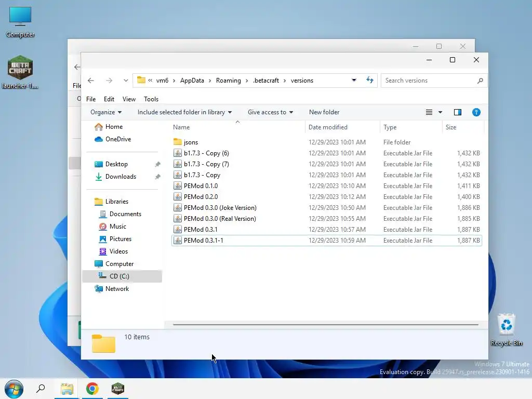Refresh the versions folder
This screenshot has height=399, width=532.
pyautogui.click(x=370, y=81)
